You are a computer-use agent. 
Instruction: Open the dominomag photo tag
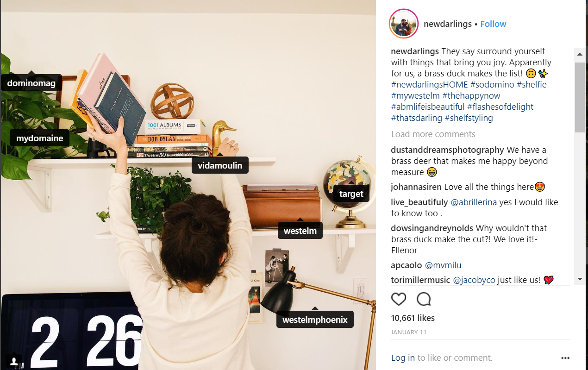(31, 83)
